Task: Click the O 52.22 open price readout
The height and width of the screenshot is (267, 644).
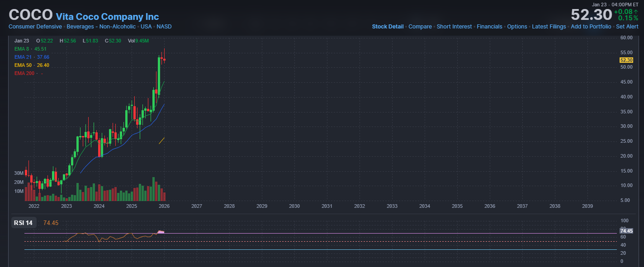Action: (x=44, y=41)
